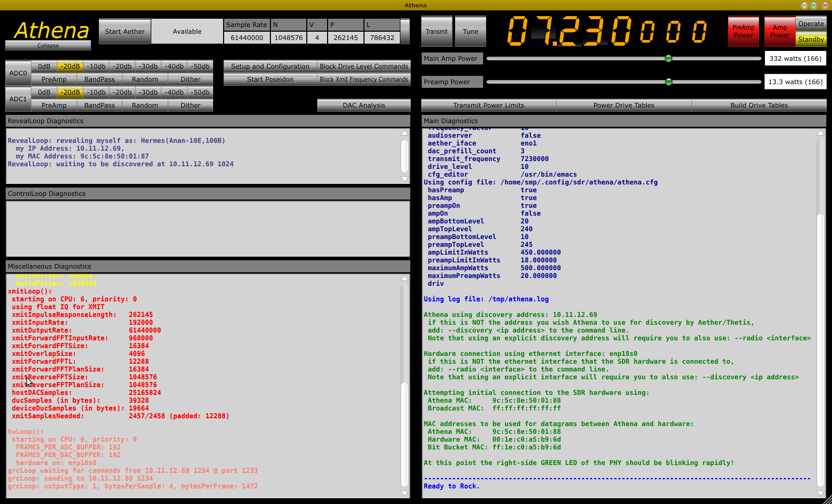Click the N value 1048576
This screenshot has width=832, height=504.
tap(289, 38)
